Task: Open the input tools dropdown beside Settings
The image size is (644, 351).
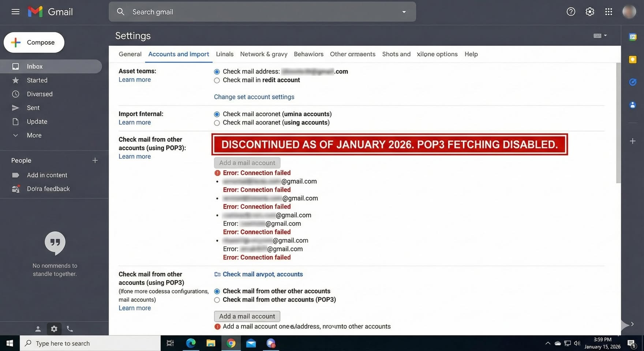Action: click(600, 35)
